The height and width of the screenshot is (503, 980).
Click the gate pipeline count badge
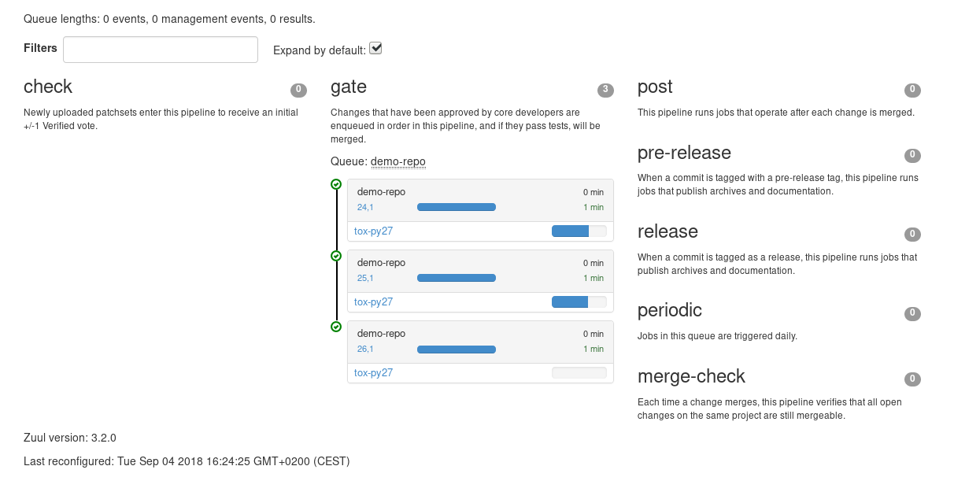pos(605,90)
